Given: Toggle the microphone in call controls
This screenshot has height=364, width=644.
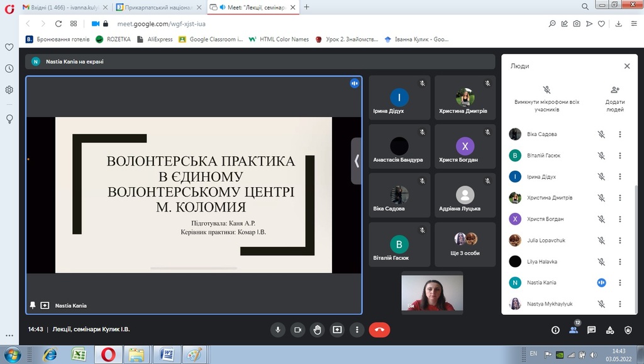Looking at the screenshot, I should pos(278,329).
